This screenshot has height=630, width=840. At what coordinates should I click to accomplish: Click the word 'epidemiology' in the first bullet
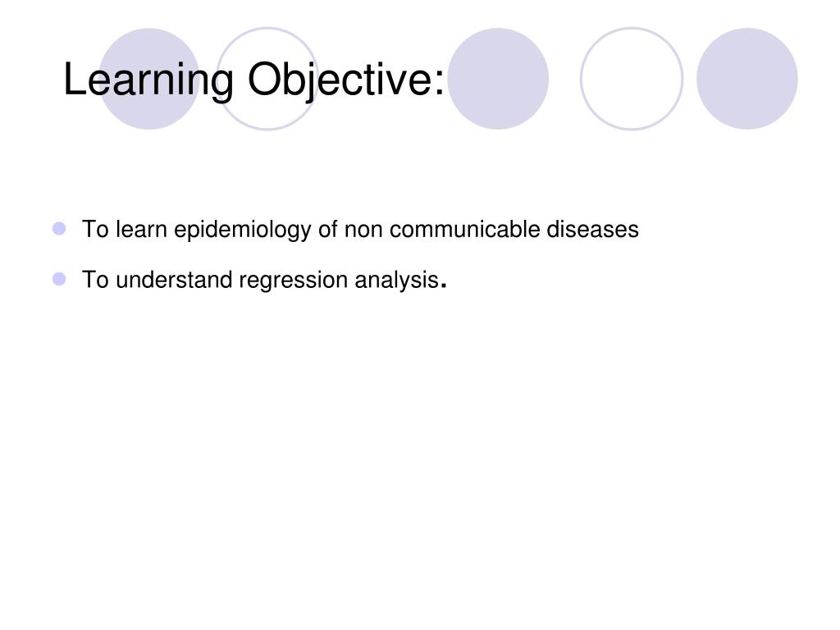point(243,230)
